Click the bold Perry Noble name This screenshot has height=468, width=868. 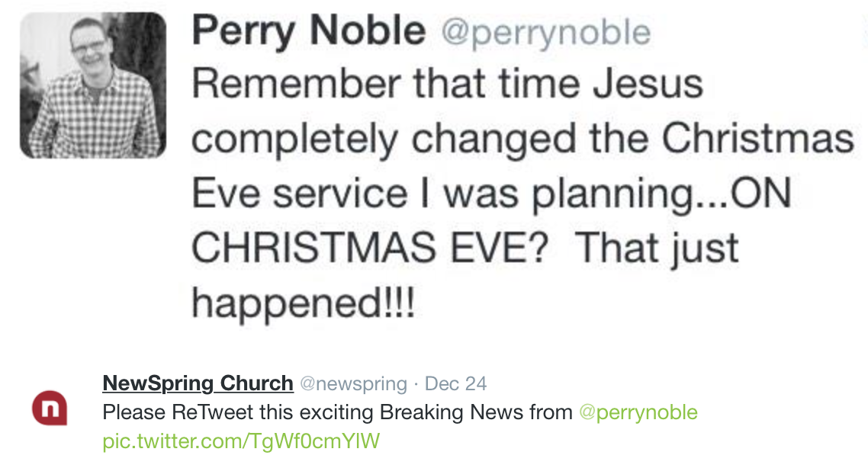pos(308,32)
